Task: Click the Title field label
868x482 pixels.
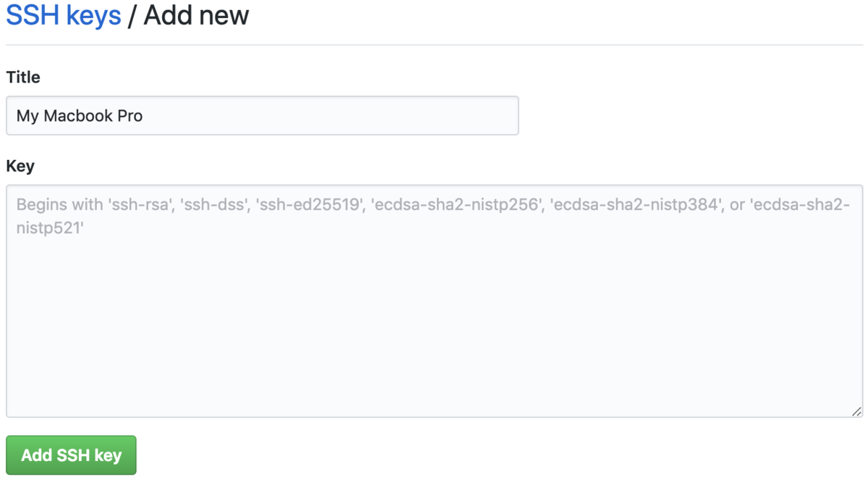Action: 23,77
